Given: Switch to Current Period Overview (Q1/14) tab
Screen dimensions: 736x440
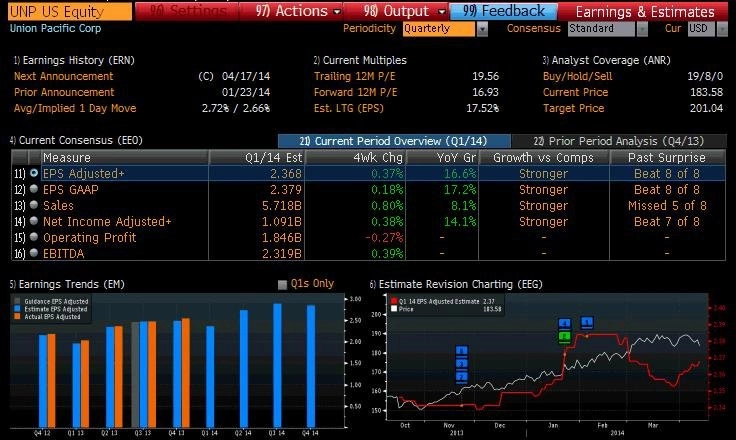Looking at the screenshot, I should [394, 141].
